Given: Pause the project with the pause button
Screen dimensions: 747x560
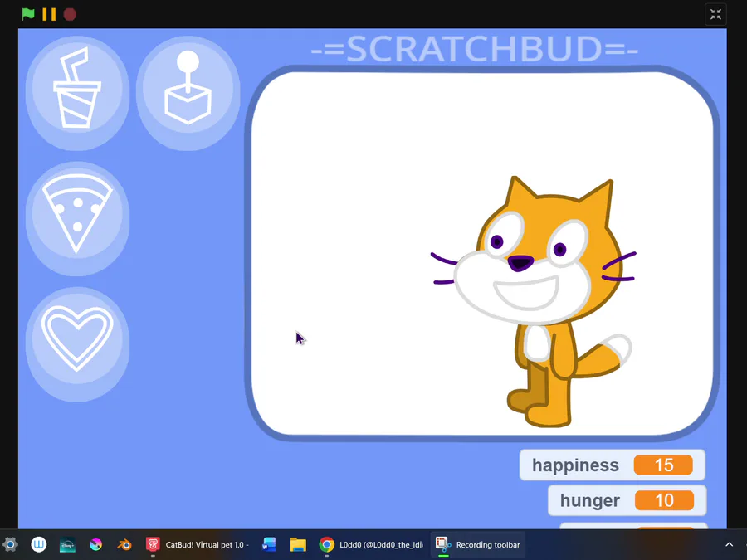Looking at the screenshot, I should [x=49, y=14].
